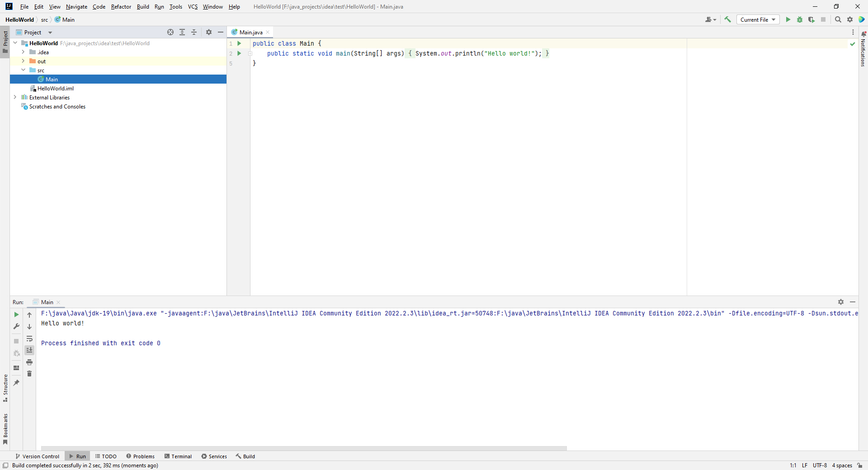Open the Terminal tool window
Viewport: 868px width, 470px height.
[178, 456]
